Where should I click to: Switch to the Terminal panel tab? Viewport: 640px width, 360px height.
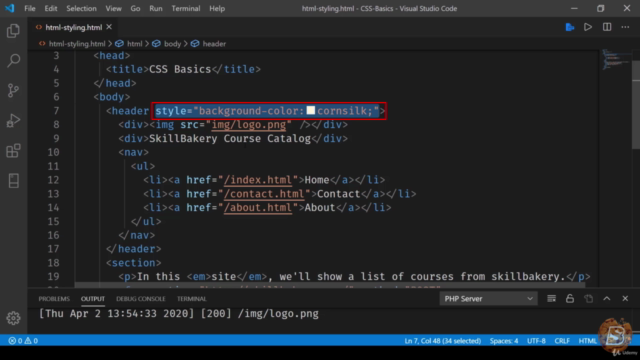click(191, 299)
